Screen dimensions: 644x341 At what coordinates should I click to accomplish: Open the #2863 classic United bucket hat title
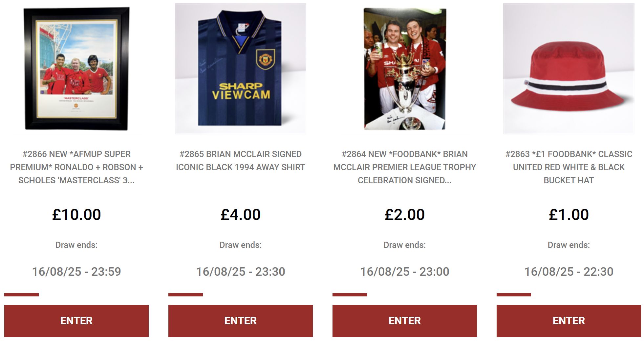click(x=569, y=167)
